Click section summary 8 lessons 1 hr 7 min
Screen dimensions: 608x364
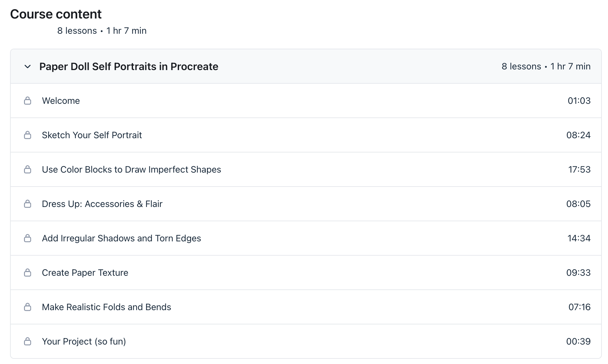[x=546, y=67]
